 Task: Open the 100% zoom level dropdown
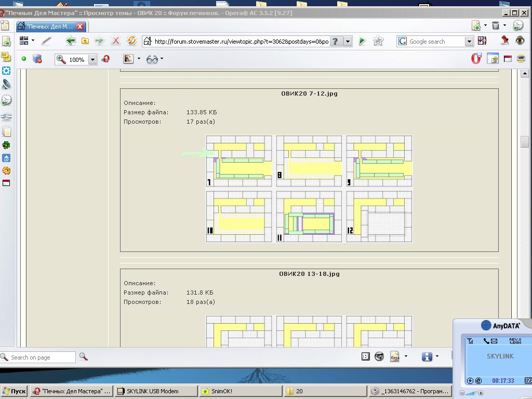(92, 60)
